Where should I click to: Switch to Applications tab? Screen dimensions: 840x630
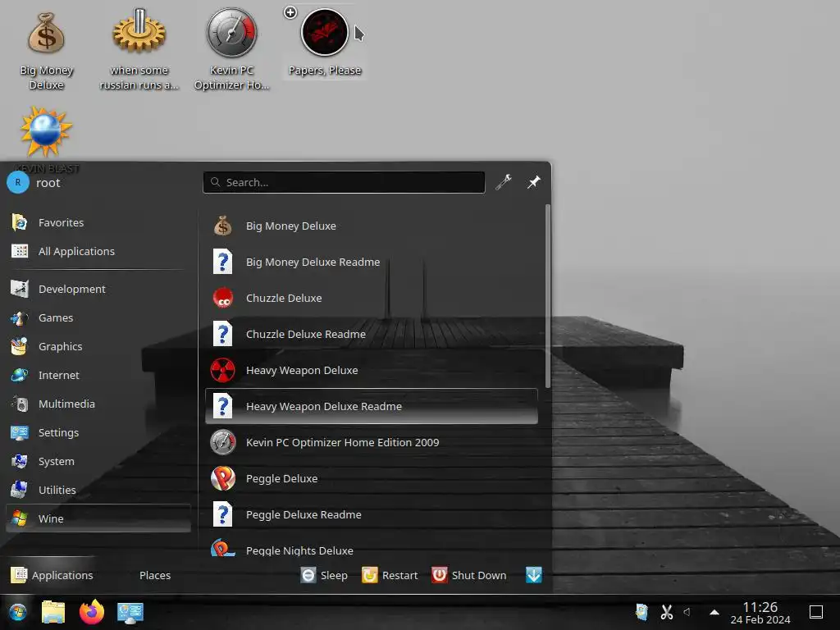click(x=52, y=575)
